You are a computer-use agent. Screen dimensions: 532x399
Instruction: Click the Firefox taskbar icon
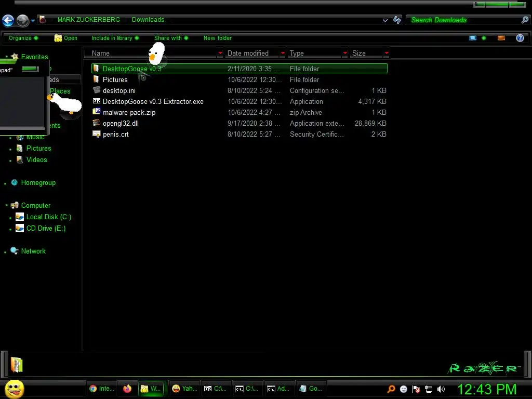[127, 389]
